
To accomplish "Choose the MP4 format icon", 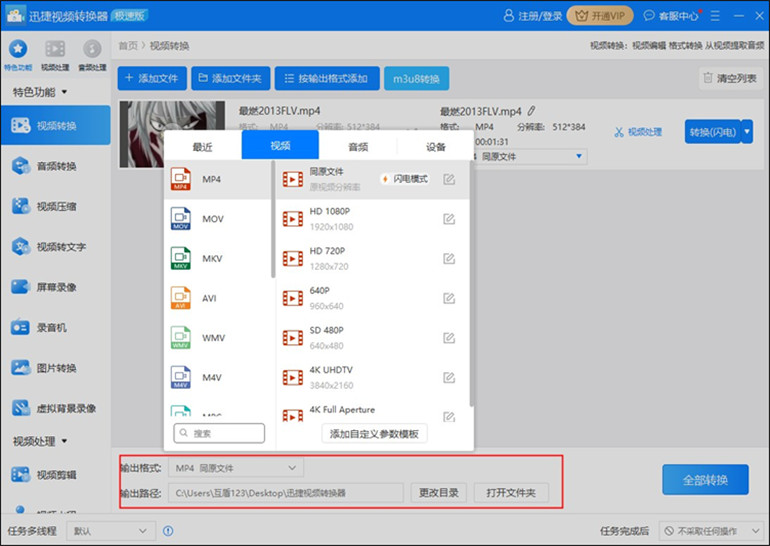I will pyautogui.click(x=181, y=179).
